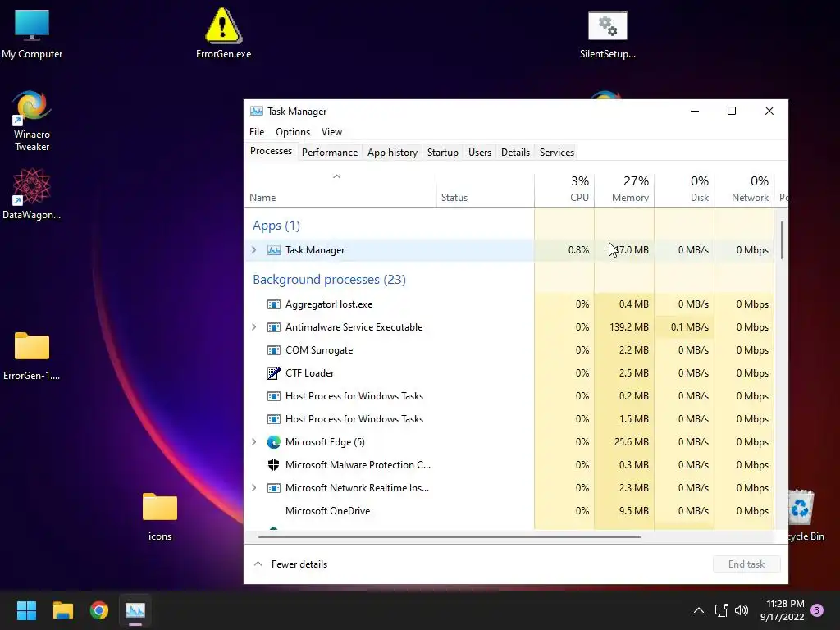Expand the Microsoft Edge (5) group
The image size is (840, 630).
click(254, 442)
